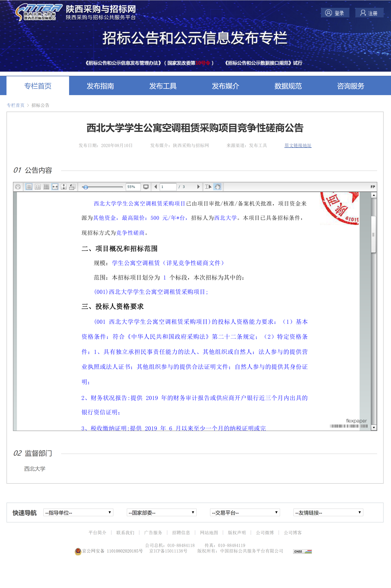Open the 发布指南 tab
The width and height of the screenshot is (391, 588).
100,86
